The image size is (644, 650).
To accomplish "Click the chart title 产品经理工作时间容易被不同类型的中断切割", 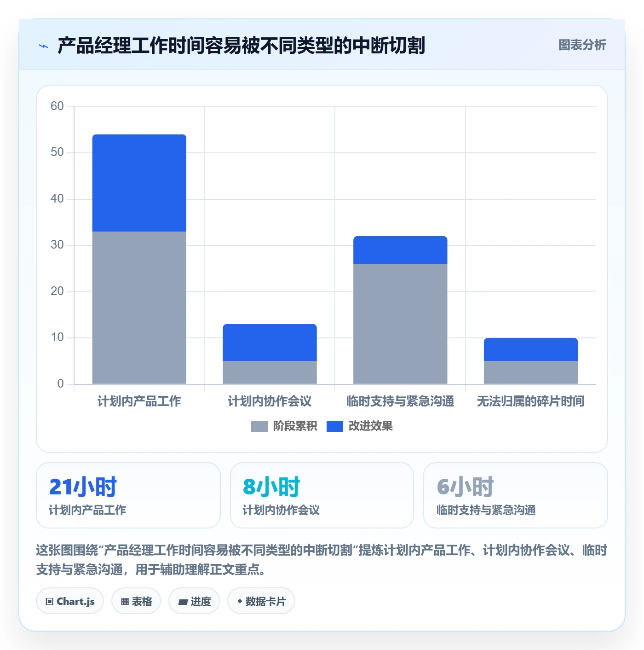I will tap(241, 46).
